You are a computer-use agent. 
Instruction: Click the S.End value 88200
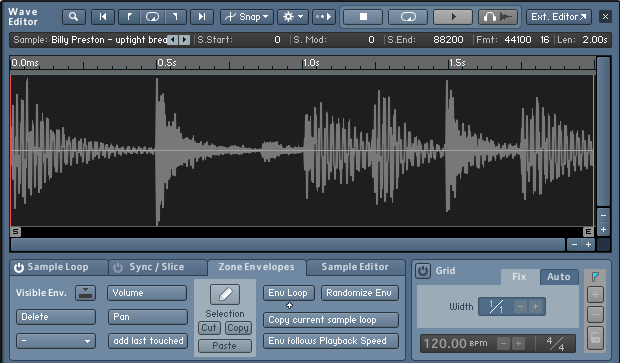click(x=448, y=40)
